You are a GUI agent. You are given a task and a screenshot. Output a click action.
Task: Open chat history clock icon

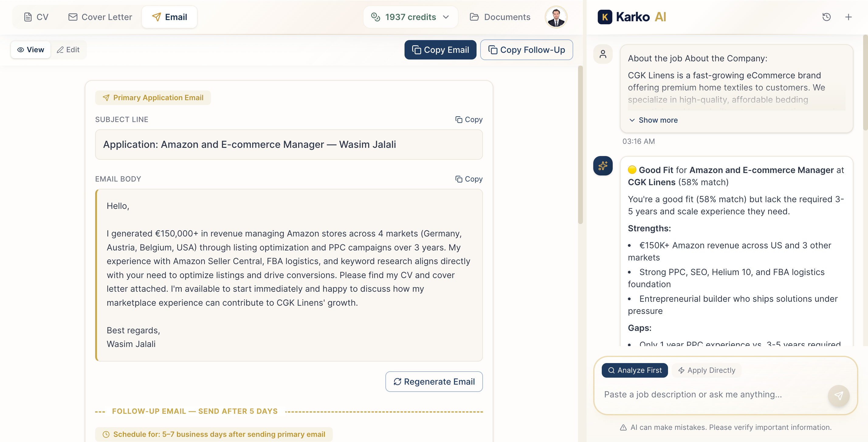click(x=826, y=17)
